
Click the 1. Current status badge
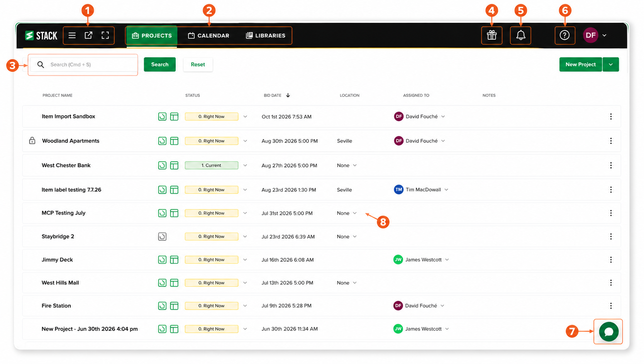(x=212, y=165)
